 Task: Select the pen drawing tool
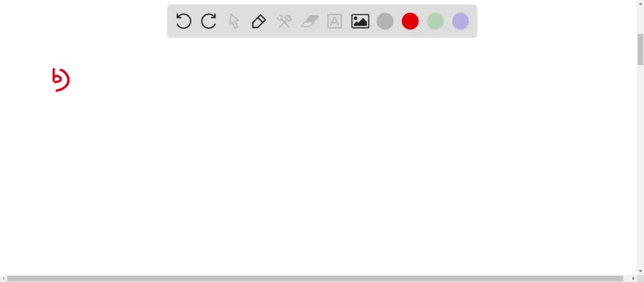pyautogui.click(x=258, y=21)
